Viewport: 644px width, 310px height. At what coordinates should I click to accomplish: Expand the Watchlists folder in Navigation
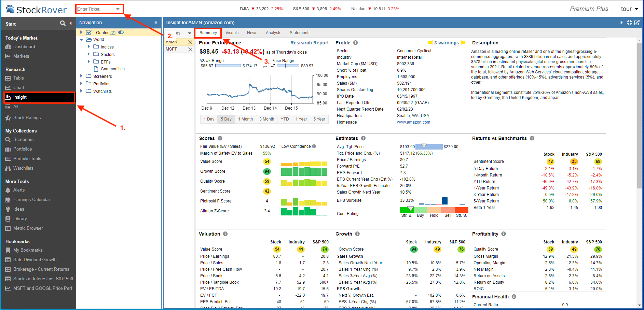[81, 91]
